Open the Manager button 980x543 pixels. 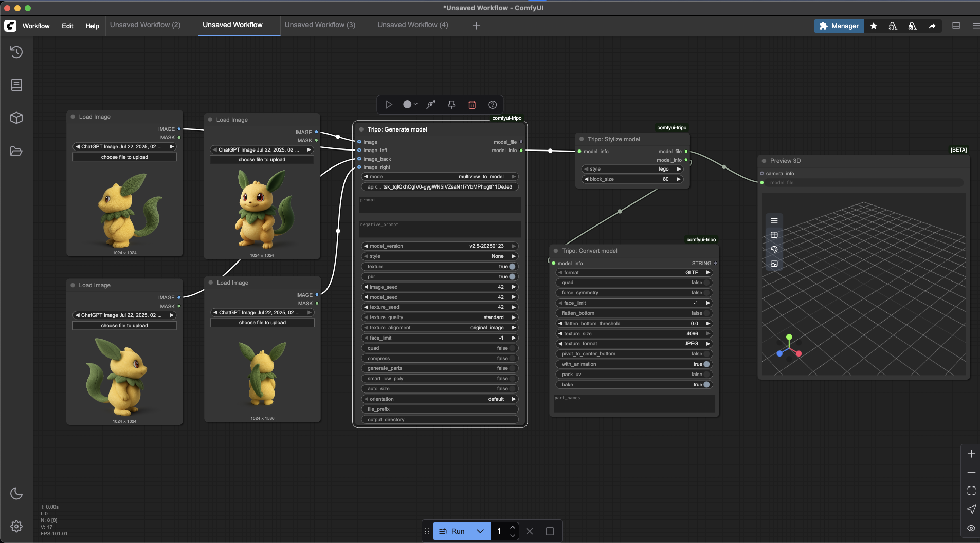click(x=839, y=26)
